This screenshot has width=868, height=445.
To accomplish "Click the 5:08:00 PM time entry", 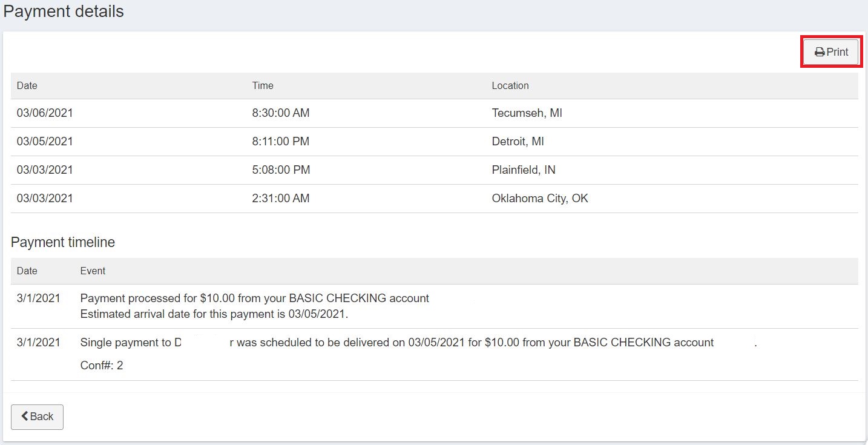I will pos(281,170).
